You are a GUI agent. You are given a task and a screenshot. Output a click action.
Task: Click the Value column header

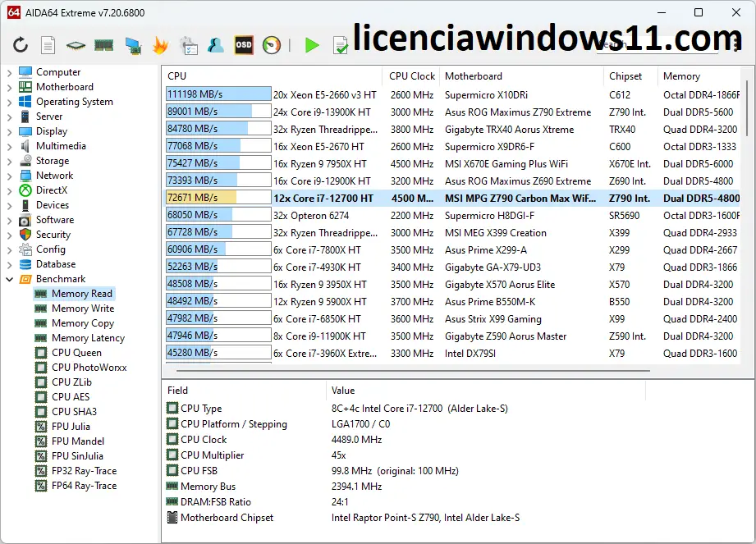pos(486,391)
